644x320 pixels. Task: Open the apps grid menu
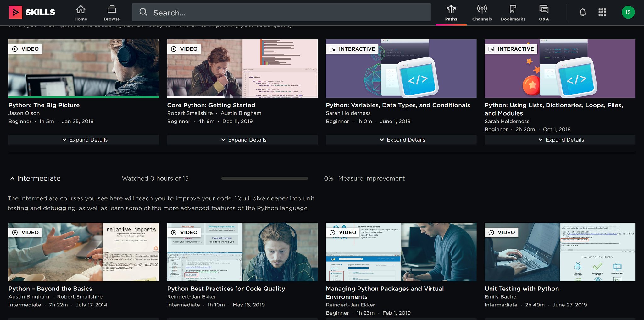coord(602,12)
